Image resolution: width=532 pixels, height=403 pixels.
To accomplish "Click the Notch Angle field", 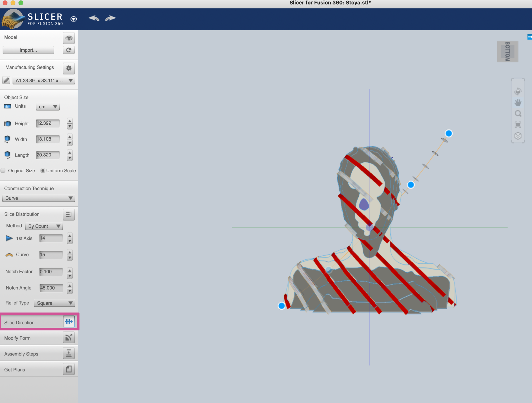I will coord(51,288).
